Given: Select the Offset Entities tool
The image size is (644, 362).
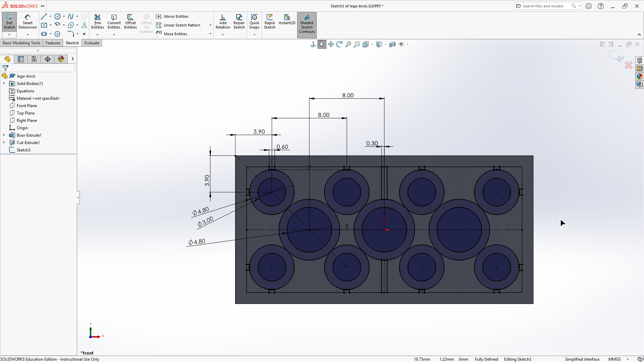Looking at the screenshot, I should tap(130, 21).
